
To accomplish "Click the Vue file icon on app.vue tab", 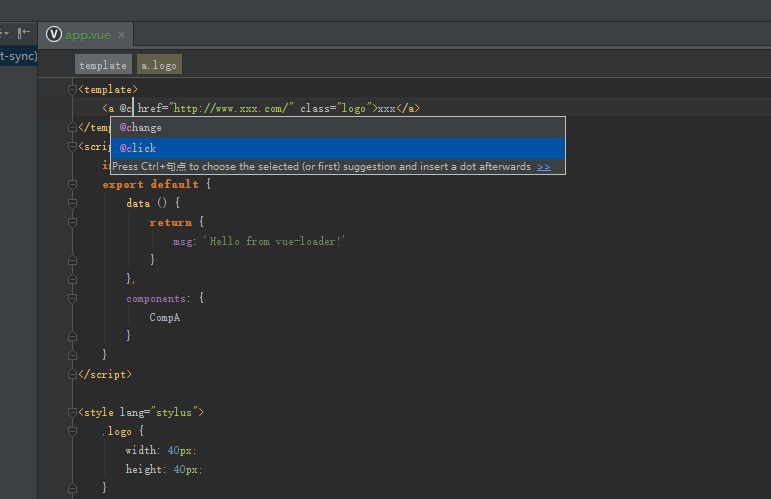I will tap(54, 34).
